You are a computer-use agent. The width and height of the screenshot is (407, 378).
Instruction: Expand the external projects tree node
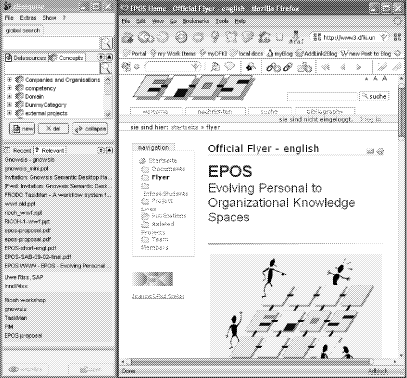point(10,113)
